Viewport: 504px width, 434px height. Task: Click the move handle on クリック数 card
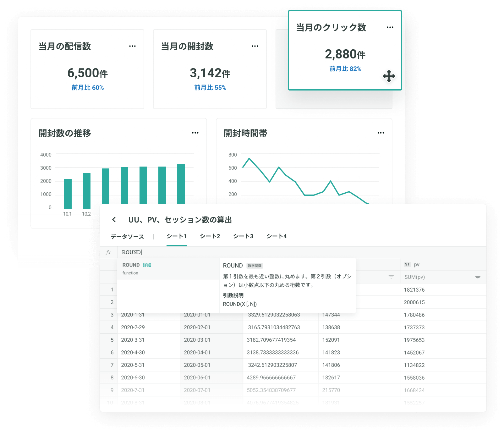point(389,76)
